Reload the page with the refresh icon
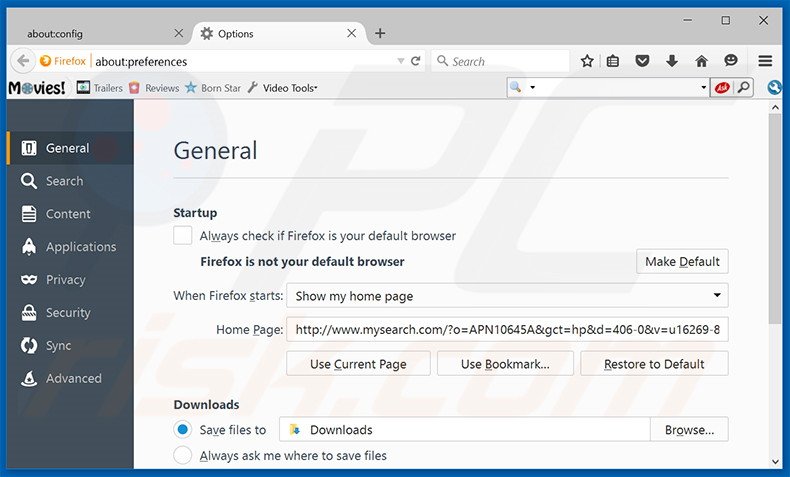 (x=416, y=61)
